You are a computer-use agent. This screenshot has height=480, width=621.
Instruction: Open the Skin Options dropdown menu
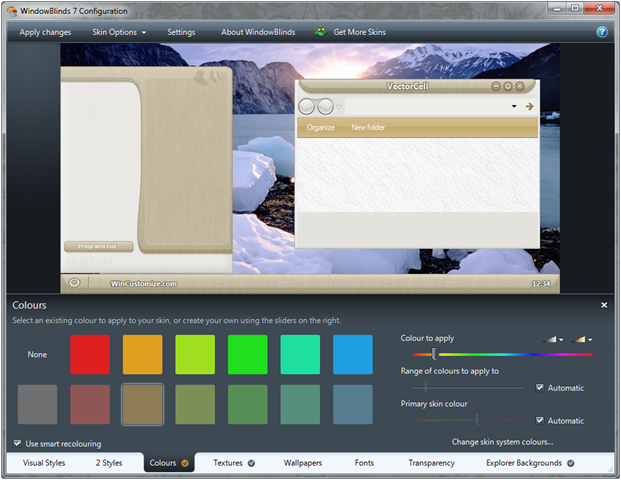119,32
